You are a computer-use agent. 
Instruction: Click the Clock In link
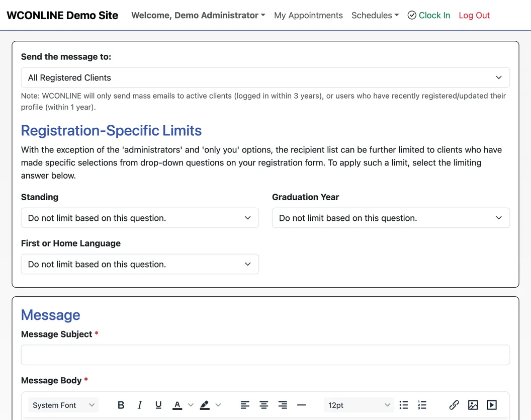tap(434, 15)
